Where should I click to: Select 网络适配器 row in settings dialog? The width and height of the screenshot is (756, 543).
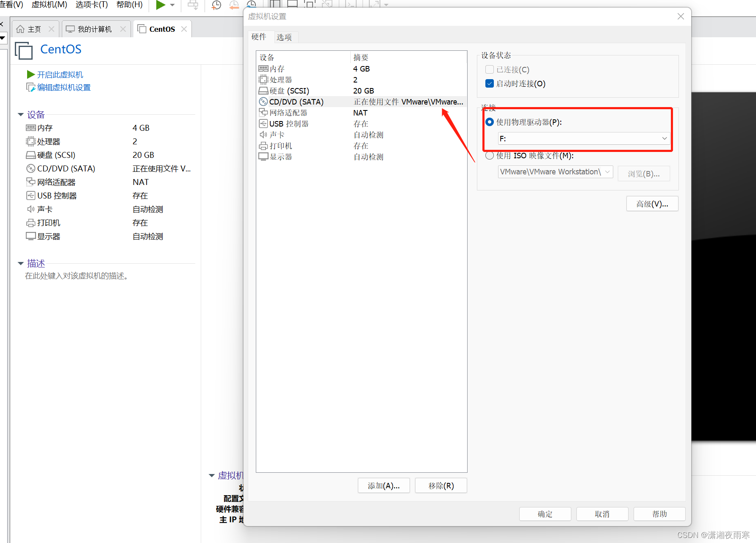click(361, 113)
